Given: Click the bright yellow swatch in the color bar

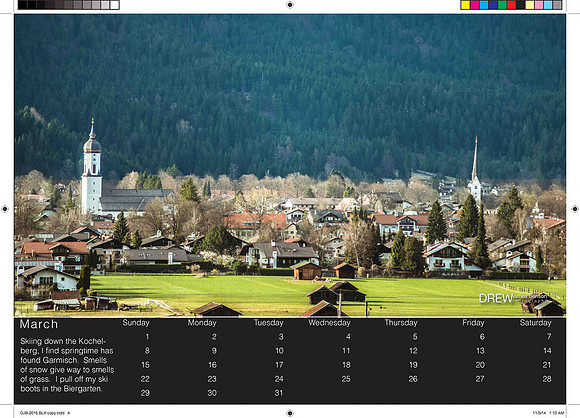Looking at the screenshot, I should point(465,5).
